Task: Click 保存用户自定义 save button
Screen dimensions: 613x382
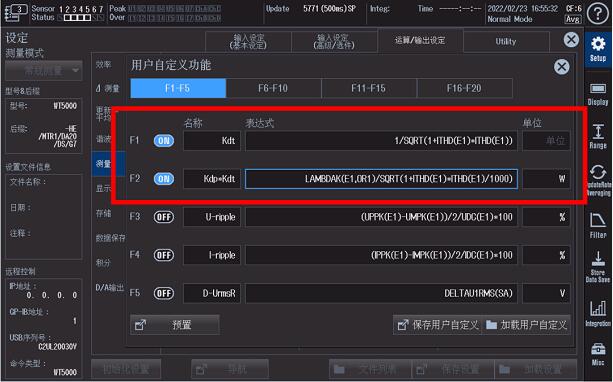Action: 438,325
